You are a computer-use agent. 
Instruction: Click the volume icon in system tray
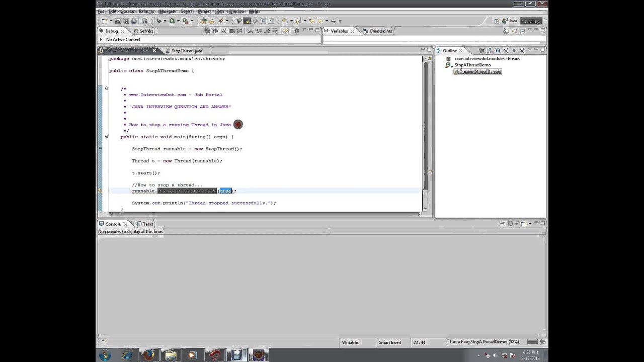[x=496, y=355]
